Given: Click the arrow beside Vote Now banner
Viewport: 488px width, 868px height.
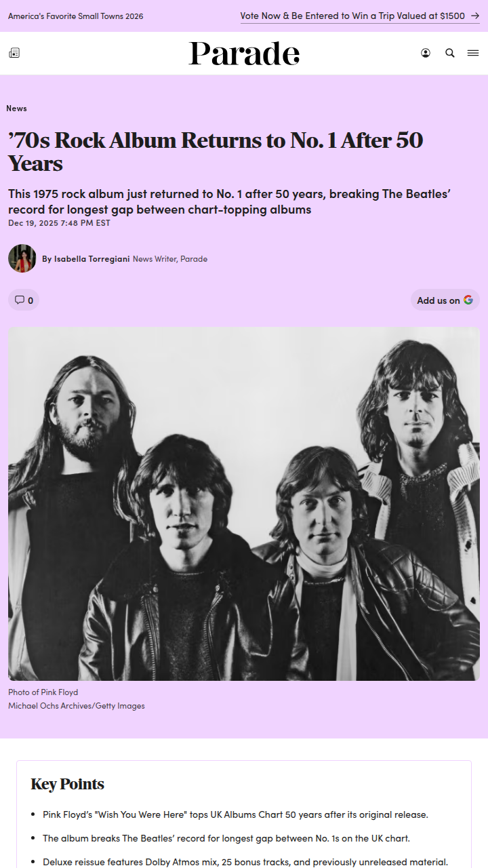Looking at the screenshot, I should click(475, 16).
